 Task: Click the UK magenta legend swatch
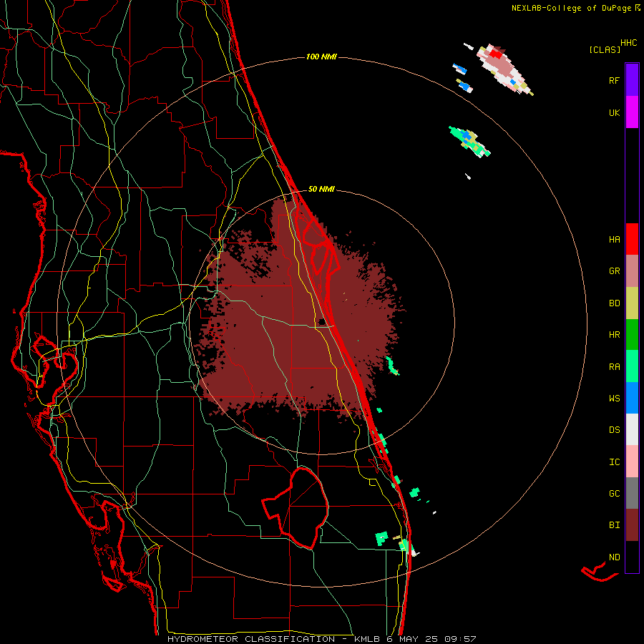(x=632, y=112)
